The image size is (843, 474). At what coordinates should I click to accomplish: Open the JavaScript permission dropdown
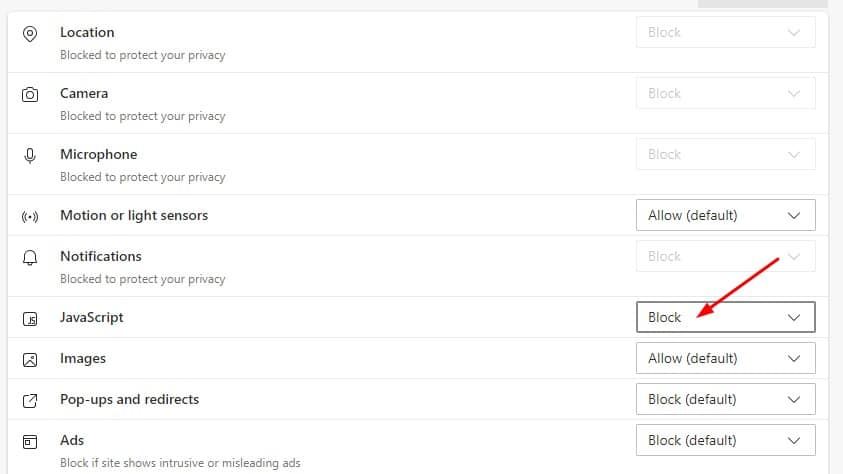click(x=725, y=317)
